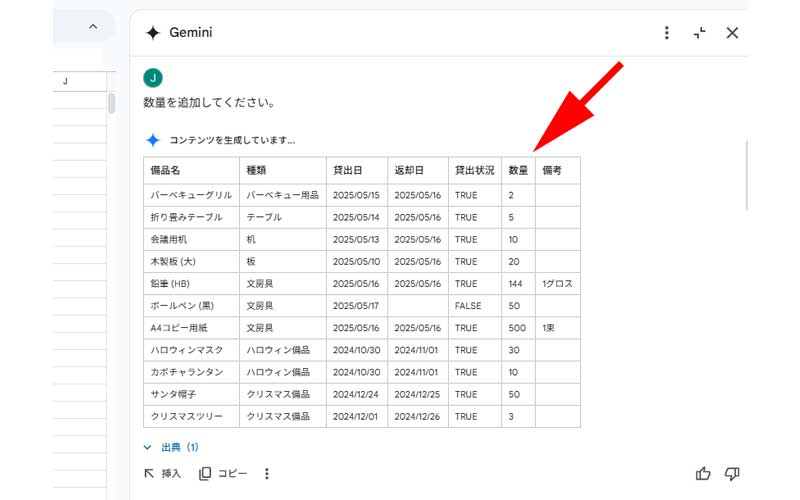Screen dimensions: 800x500
Task: Click the quantity 500 cell
Action: [x=518, y=328]
